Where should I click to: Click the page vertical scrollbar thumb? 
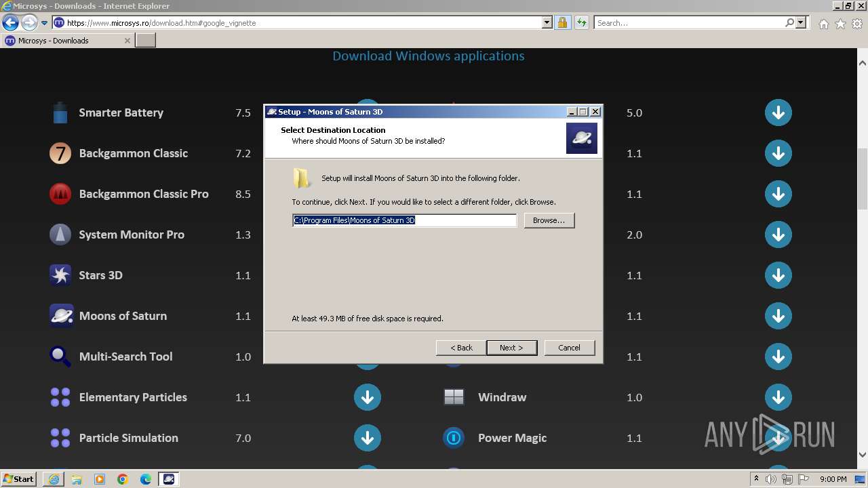(x=862, y=178)
